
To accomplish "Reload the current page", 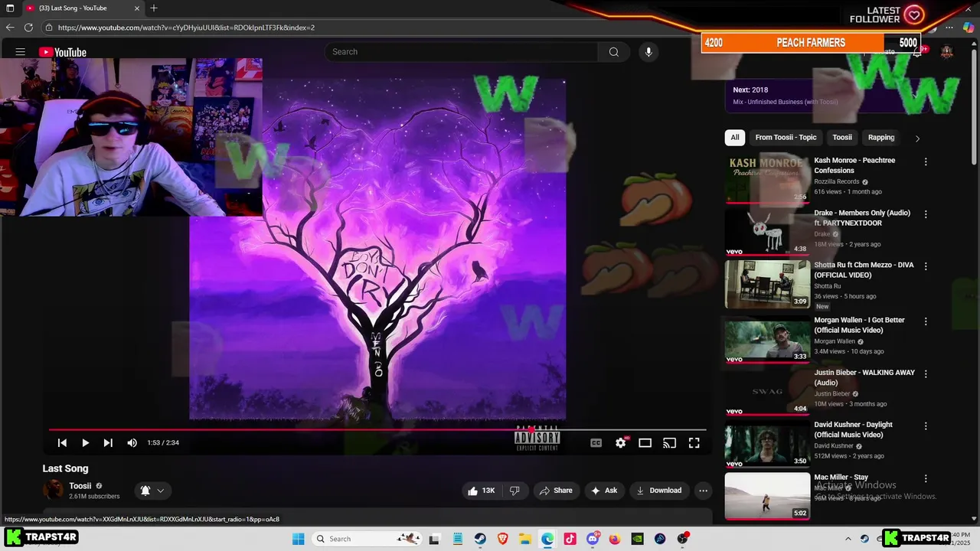I will (28, 28).
